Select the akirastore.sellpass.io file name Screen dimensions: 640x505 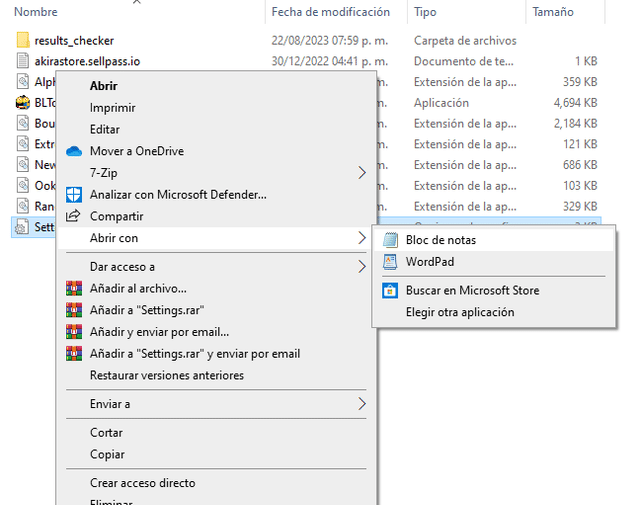[x=87, y=61]
